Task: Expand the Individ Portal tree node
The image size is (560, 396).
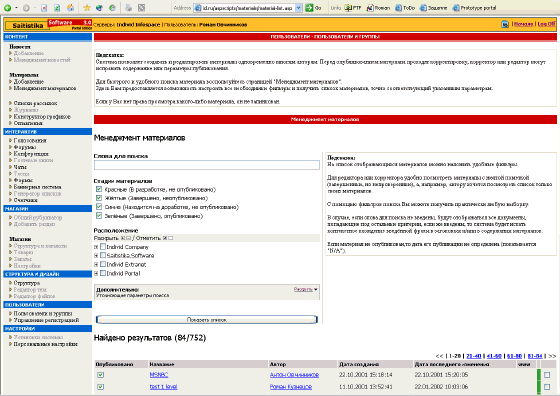Action: [96, 274]
